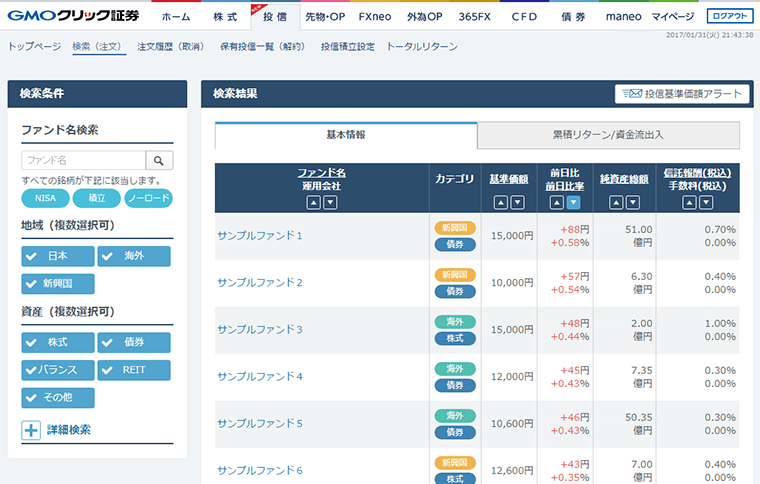This screenshot has width=760, height=484.
Task: Click the fund name search magnifier icon
Action: point(159,160)
